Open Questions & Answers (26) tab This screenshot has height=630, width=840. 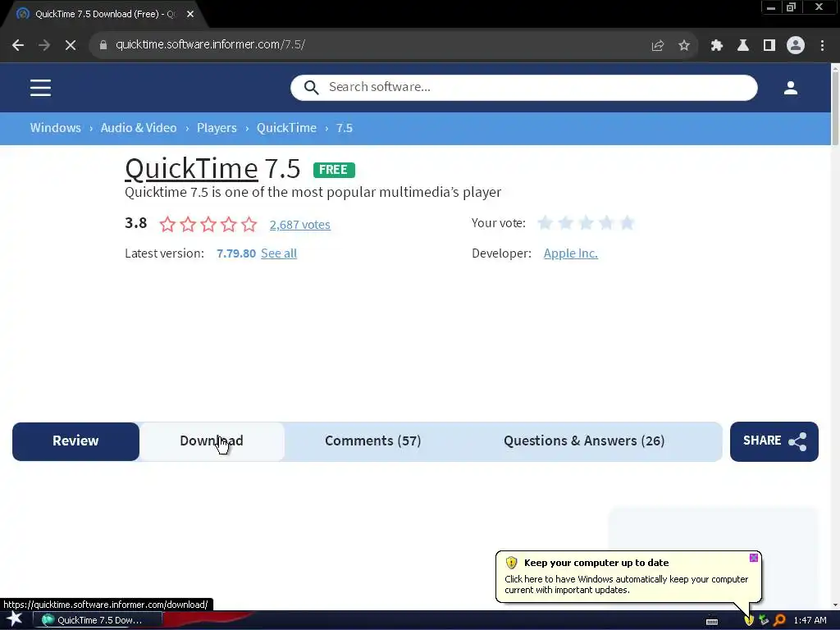tap(584, 441)
